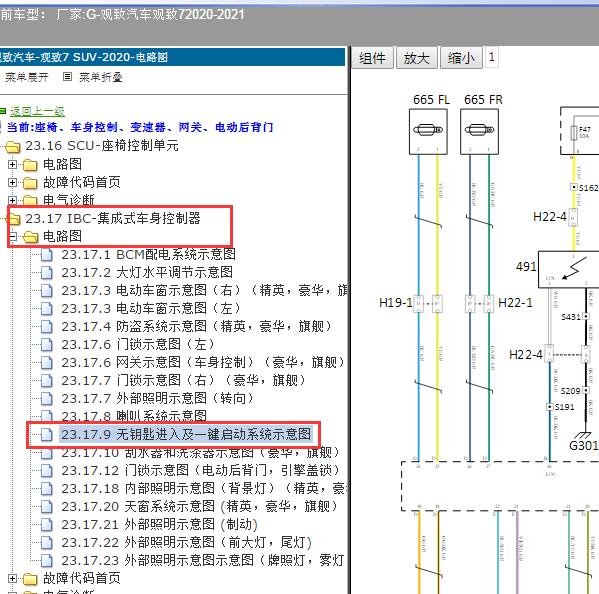The height and width of the screenshot is (594, 599).
Task: Click document icon of 23.17.18 内部照明示意图
Action: click(47, 489)
